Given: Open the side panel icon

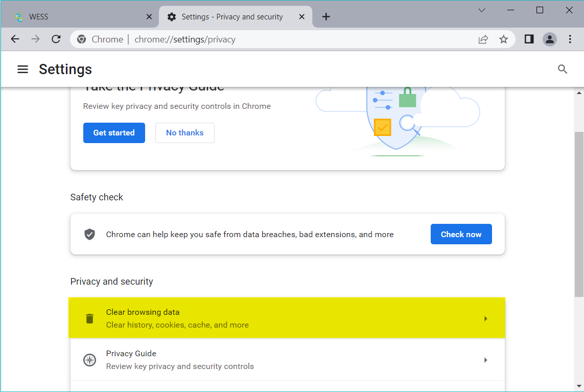Looking at the screenshot, I should 529,39.
